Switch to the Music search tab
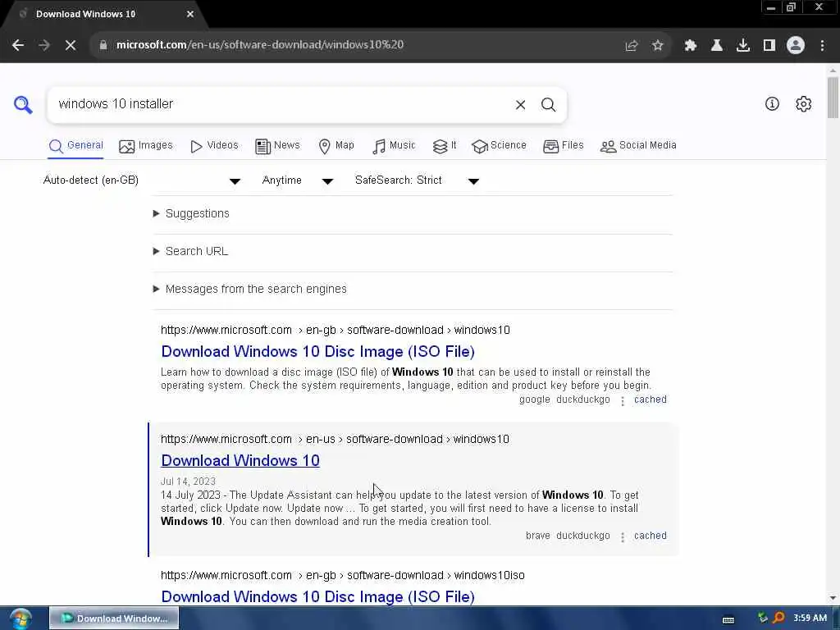 coord(394,146)
